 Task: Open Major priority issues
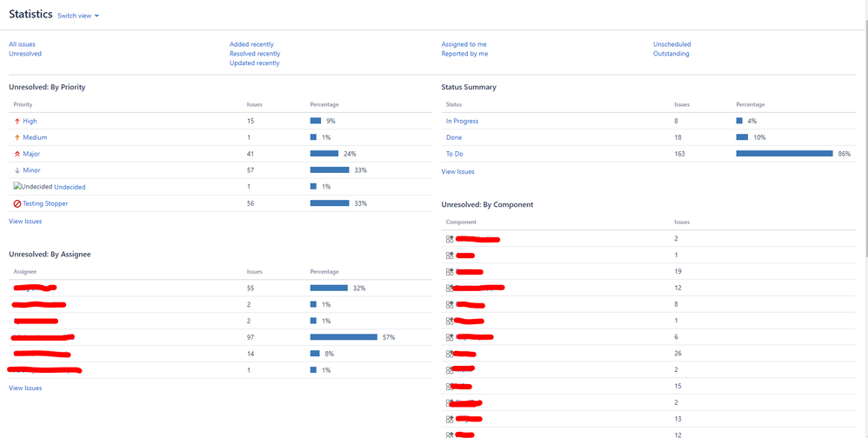(31, 154)
